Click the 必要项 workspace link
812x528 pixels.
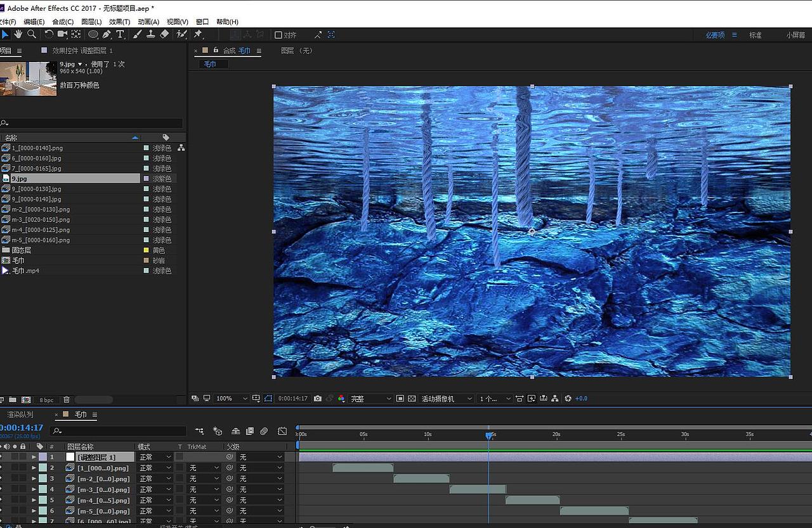tap(715, 35)
